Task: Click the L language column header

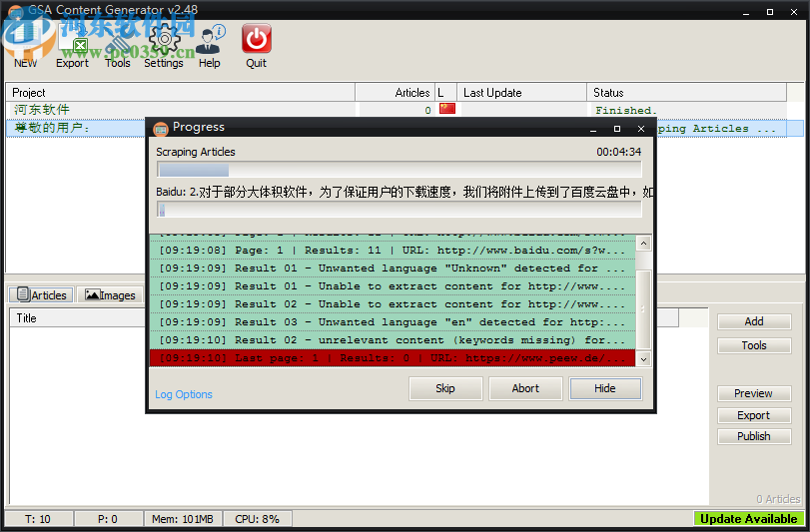Action: (x=445, y=93)
